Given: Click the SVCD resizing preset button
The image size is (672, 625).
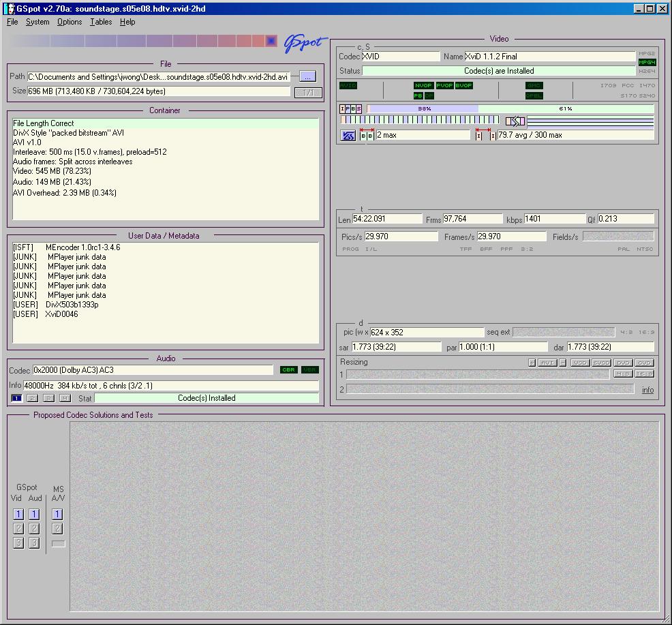Looking at the screenshot, I should (x=601, y=363).
